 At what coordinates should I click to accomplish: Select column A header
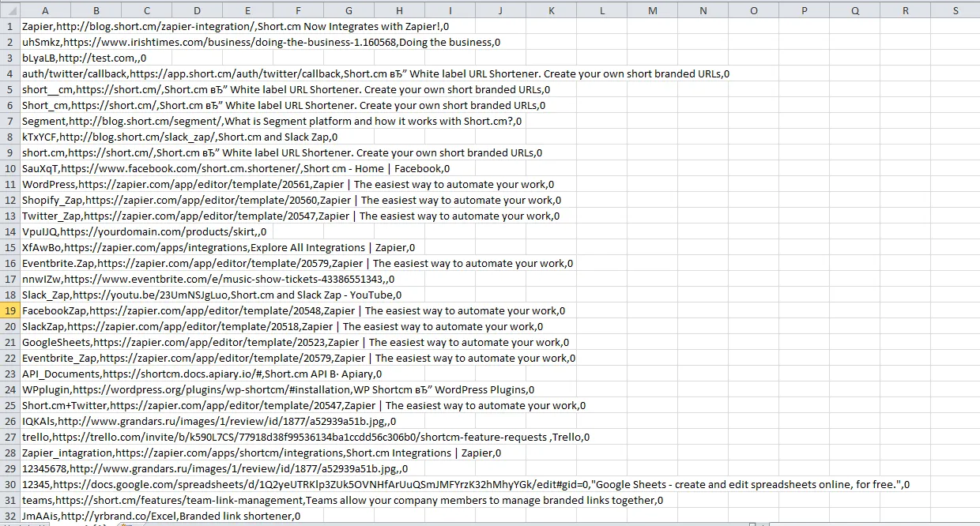tap(45, 10)
